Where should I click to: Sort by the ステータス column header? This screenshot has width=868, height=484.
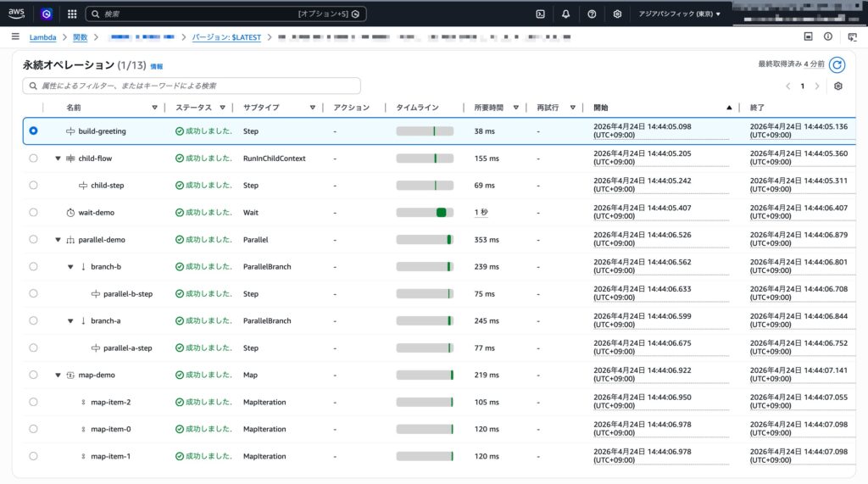194,108
